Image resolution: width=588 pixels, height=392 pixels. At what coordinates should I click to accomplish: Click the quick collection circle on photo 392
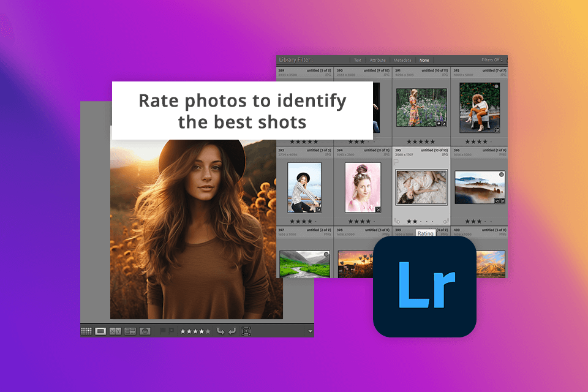[x=496, y=86]
